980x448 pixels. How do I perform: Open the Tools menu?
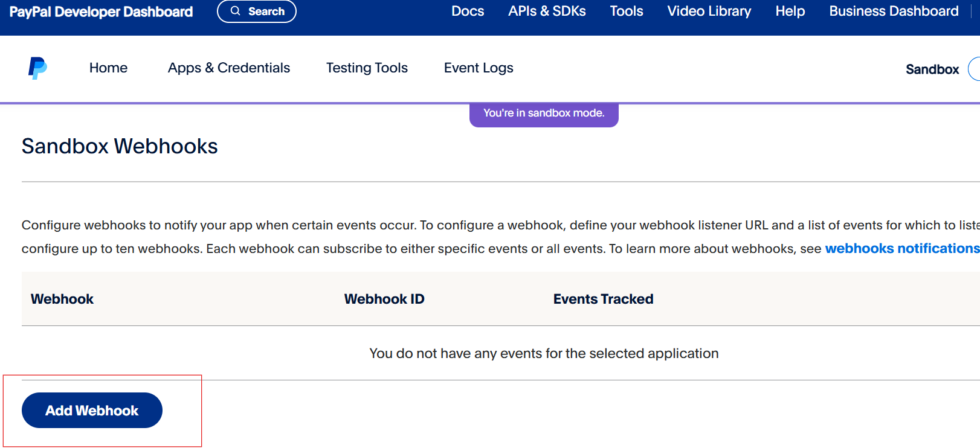(x=627, y=11)
